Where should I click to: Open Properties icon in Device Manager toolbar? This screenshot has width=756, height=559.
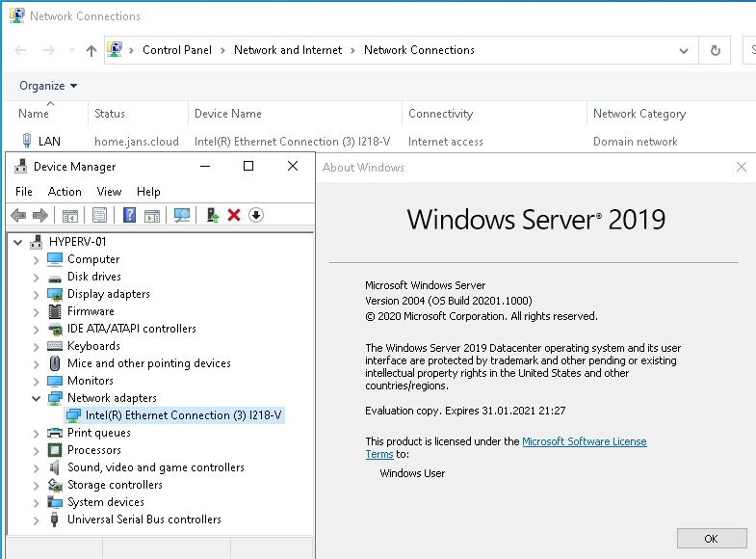tap(100, 215)
